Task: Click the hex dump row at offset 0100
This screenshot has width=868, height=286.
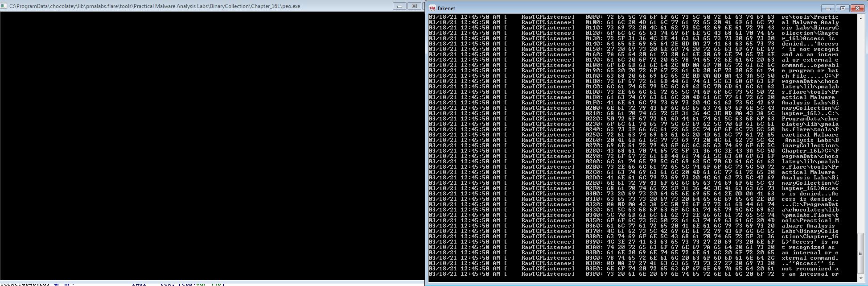Action: pyautogui.click(x=634, y=22)
